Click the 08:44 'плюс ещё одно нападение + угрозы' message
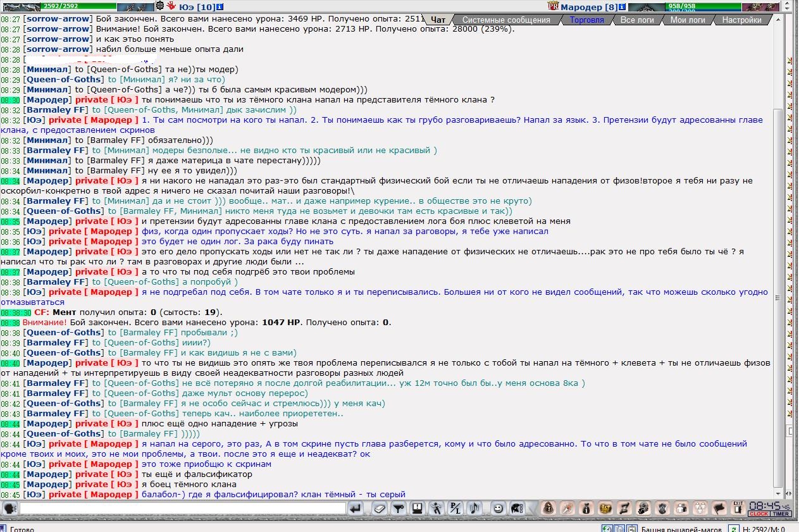 220,424
